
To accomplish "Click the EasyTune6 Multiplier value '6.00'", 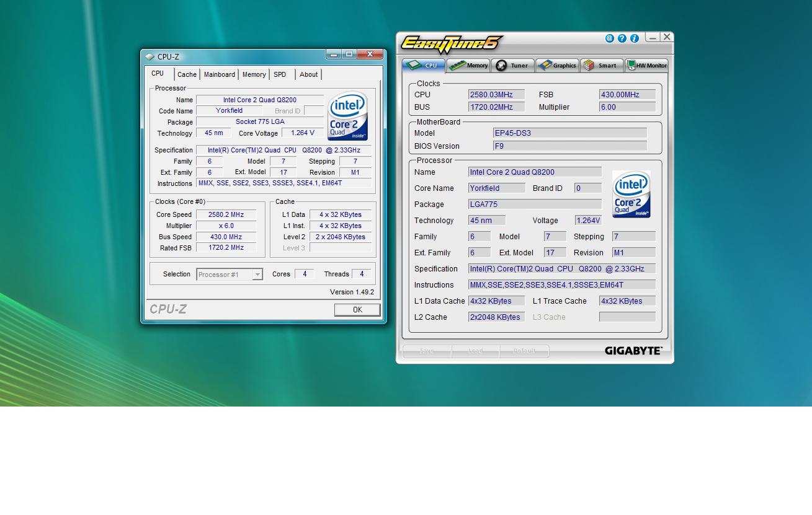I will [x=627, y=107].
